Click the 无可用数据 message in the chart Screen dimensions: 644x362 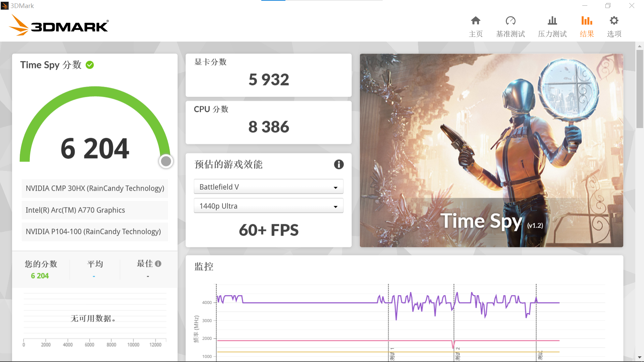click(x=93, y=318)
